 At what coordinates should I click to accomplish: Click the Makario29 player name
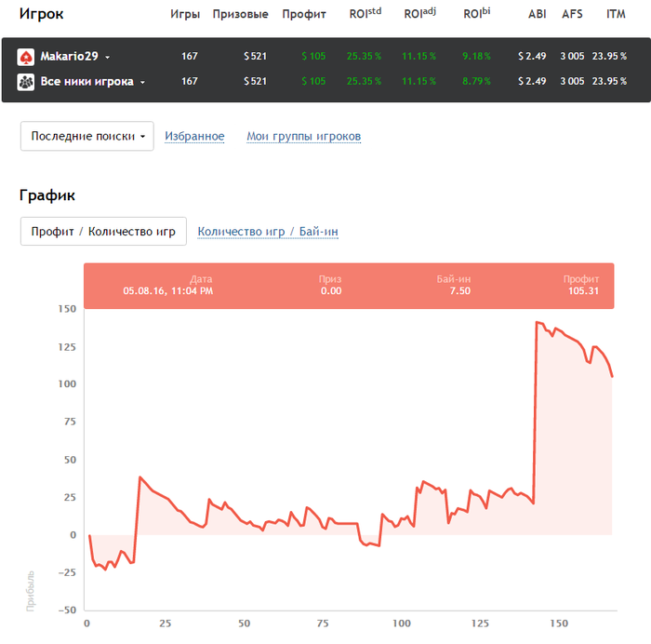point(69,57)
